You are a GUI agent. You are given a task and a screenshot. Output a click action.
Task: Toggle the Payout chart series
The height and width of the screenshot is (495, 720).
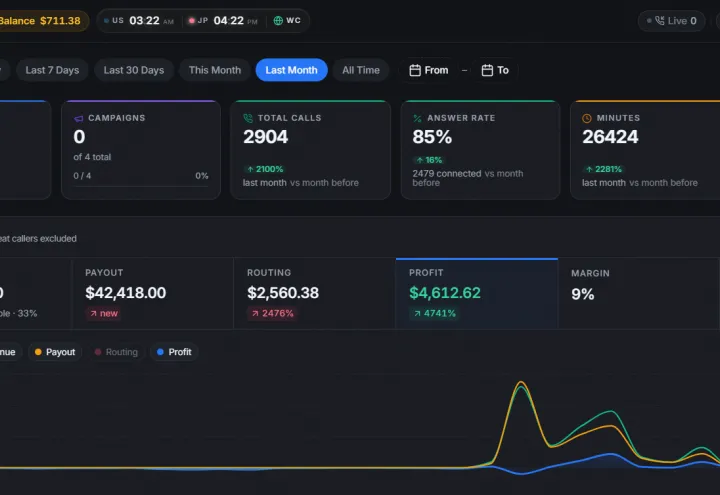(x=55, y=352)
